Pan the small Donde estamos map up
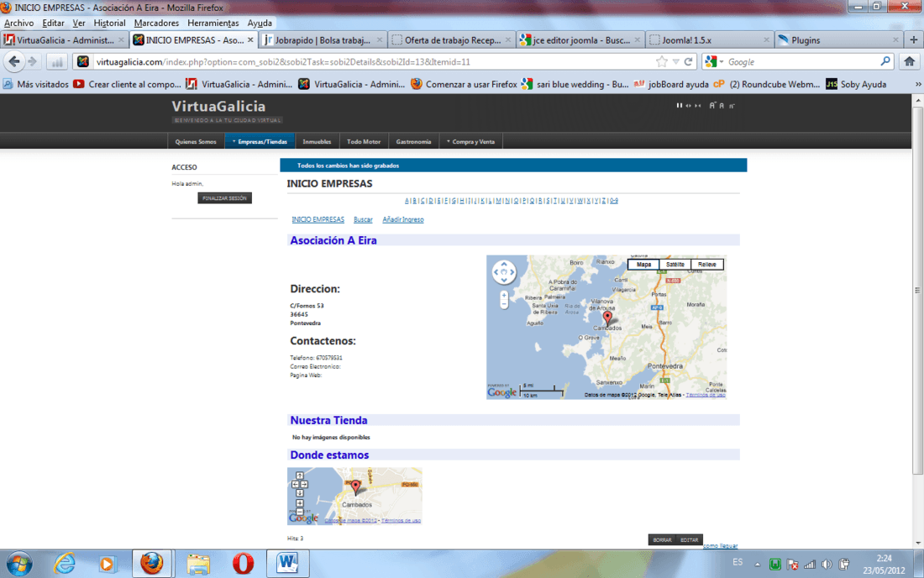Image resolution: width=924 pixels, height=578 pixels. (x=299, y=476)
